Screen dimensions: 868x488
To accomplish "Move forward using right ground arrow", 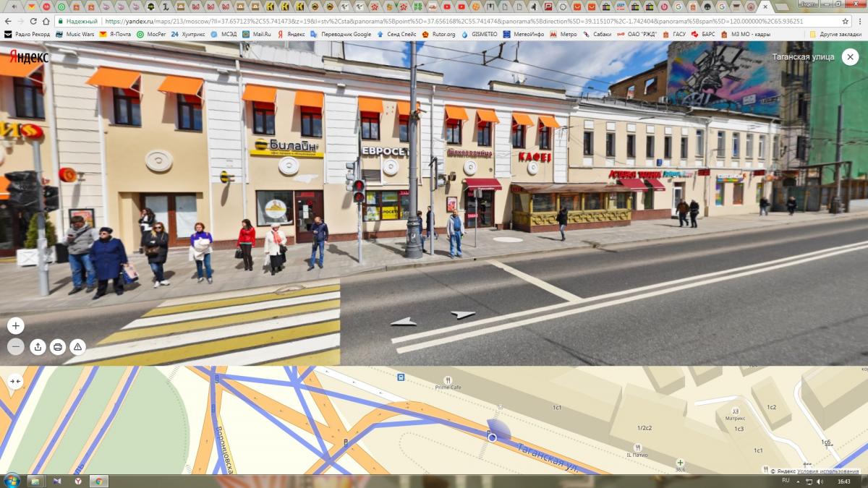I will point(462,314).
